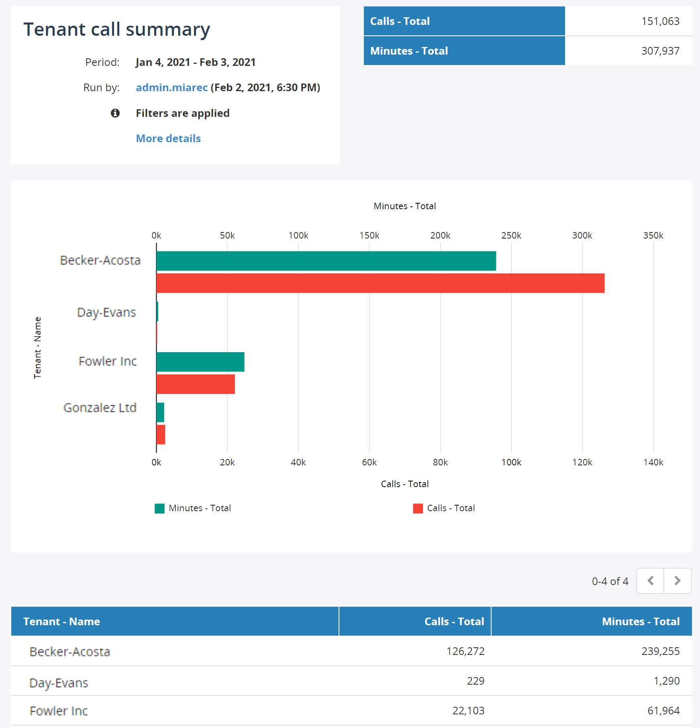Toggle Minutes - Total legend series
Screen dimensions: 700x728
[x=193, y=508]
